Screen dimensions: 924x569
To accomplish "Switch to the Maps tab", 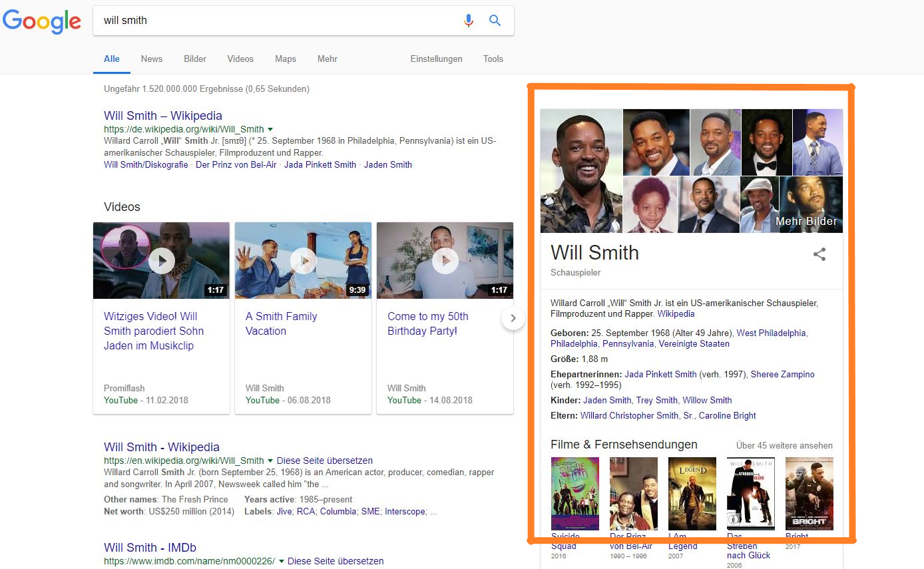I will [x=286, y=59].
